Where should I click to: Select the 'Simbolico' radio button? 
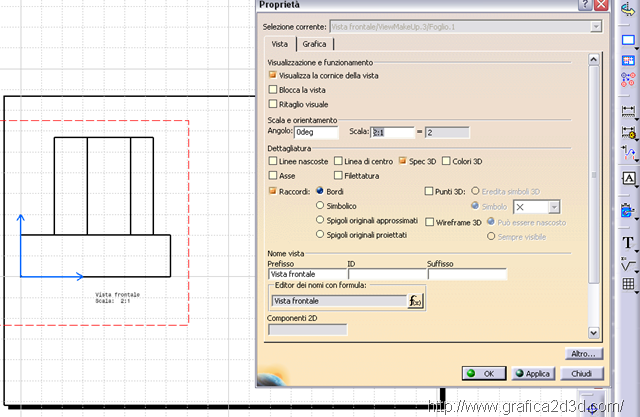[x=320, y=205]
